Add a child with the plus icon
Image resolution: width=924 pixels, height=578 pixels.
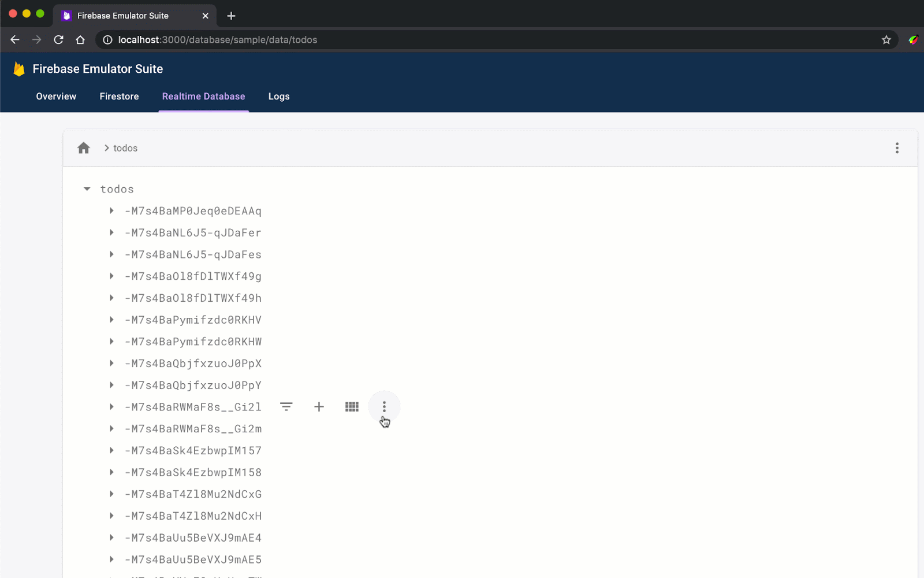tap(319, 407)
